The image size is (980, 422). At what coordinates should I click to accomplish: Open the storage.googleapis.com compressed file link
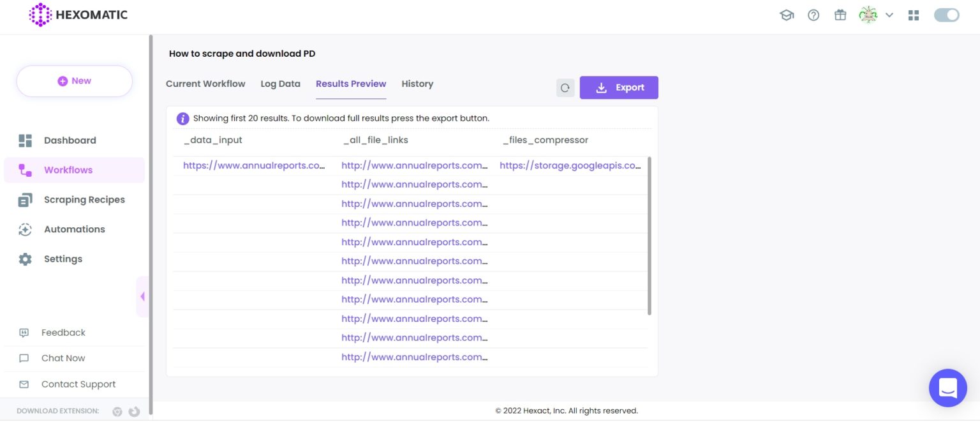coord(570,165)
